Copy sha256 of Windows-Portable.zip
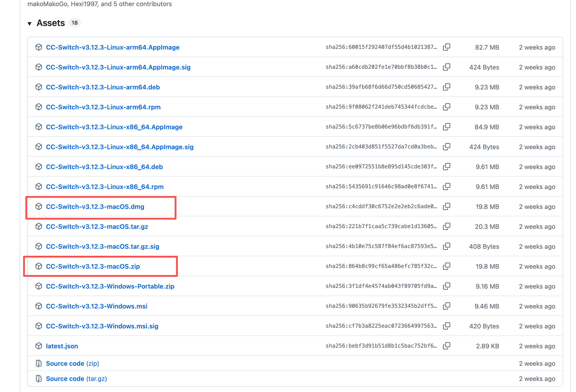Screen dimensions: 576x392 coord(446,286)
